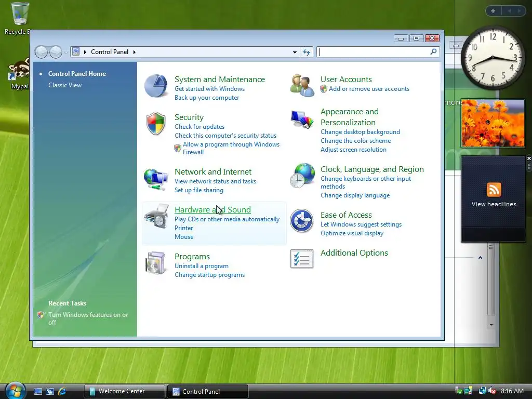Open Hardware and Sound heading link
532x399 pixels.
click(x=212, y=210)
